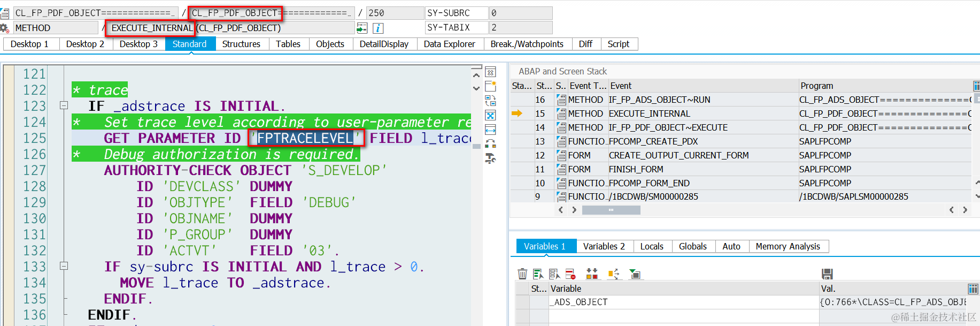Click stack icon in FPCOMP_CREATE_PDX row
Viewport: 980px width, 326px height.
point(561,141)
